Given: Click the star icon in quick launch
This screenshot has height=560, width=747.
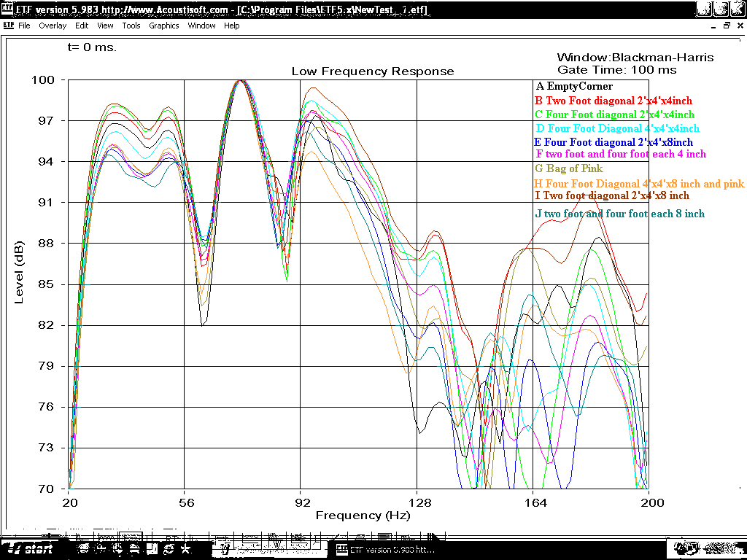Looking at the screenshot, I should (187, 548).
